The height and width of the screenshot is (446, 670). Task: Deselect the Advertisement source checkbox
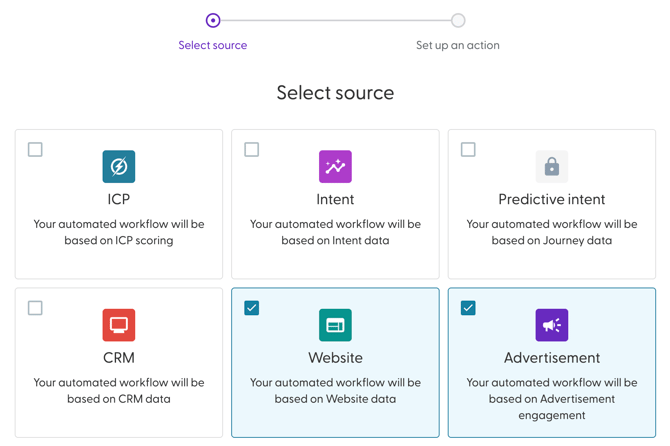[x=468, y=308]
